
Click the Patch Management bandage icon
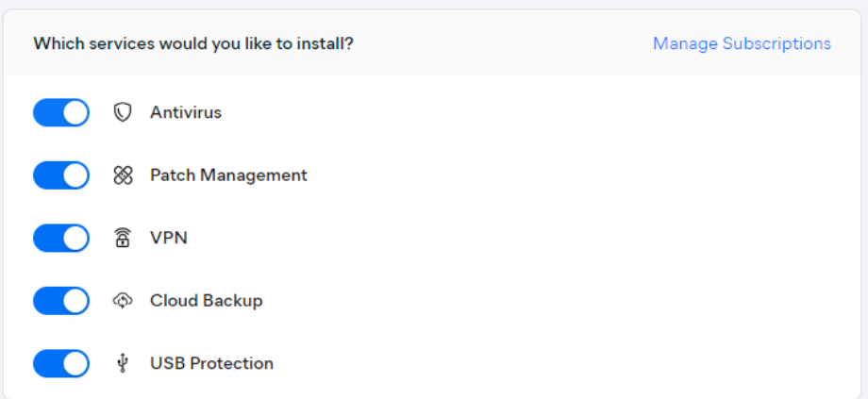click(x=122, y=175)
